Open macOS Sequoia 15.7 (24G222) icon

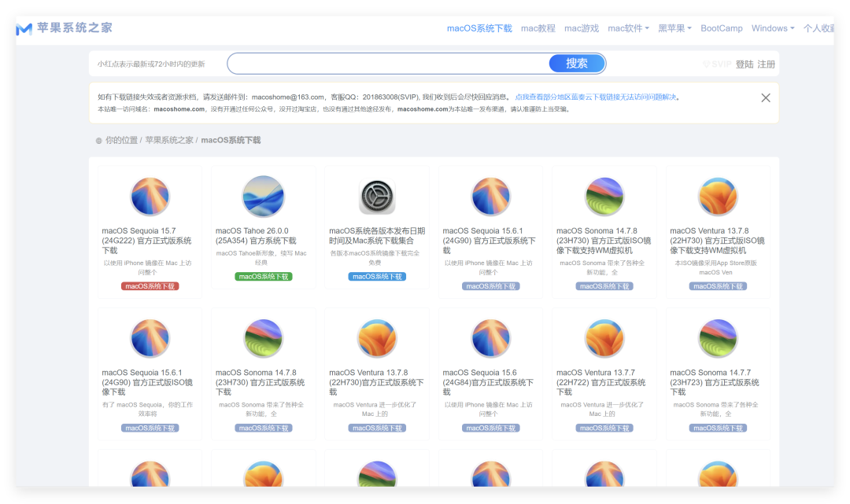click(x=150, y=197)
